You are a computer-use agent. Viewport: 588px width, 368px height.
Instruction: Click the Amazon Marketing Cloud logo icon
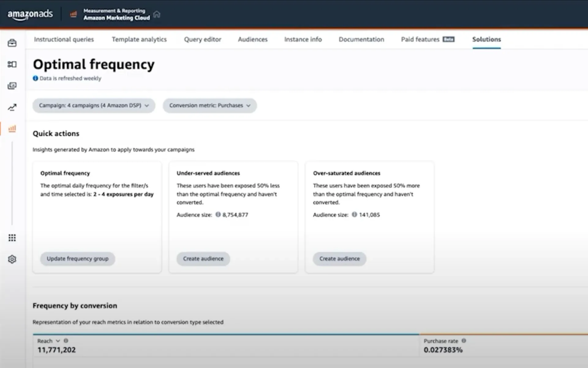[x=73, y=14]
